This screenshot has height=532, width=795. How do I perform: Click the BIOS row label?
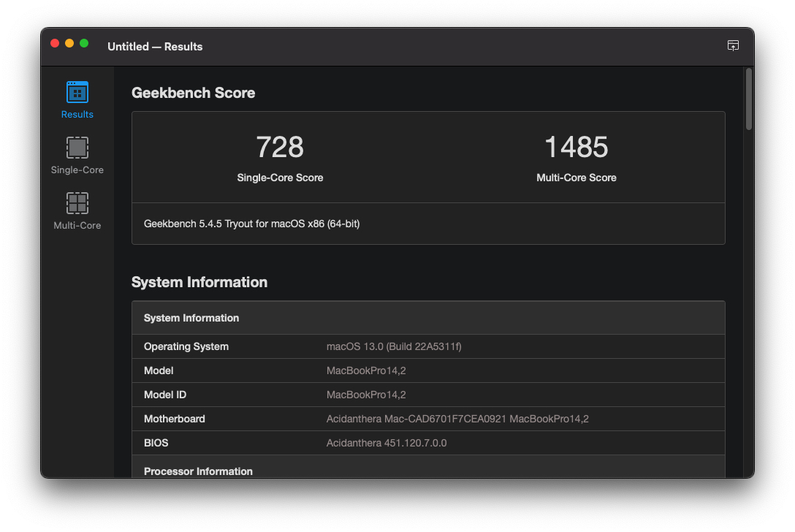point(156,443)
